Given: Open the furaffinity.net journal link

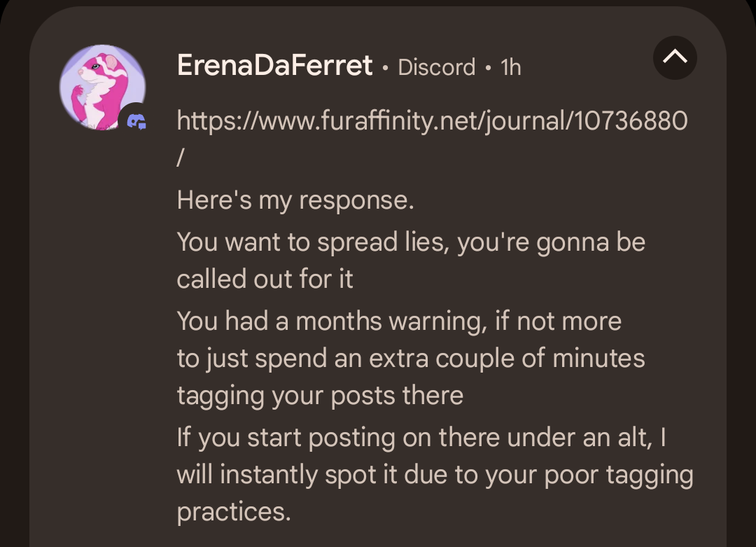Looking at the screenshot, I should click(432, 121).
